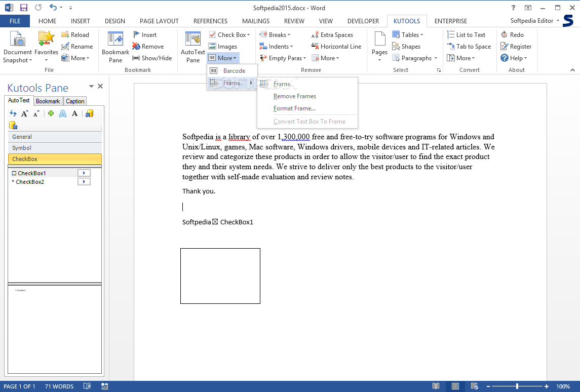Remove bookmarks with the Remove button
Viewport: 580px width, 392px height.
(148, 47)
